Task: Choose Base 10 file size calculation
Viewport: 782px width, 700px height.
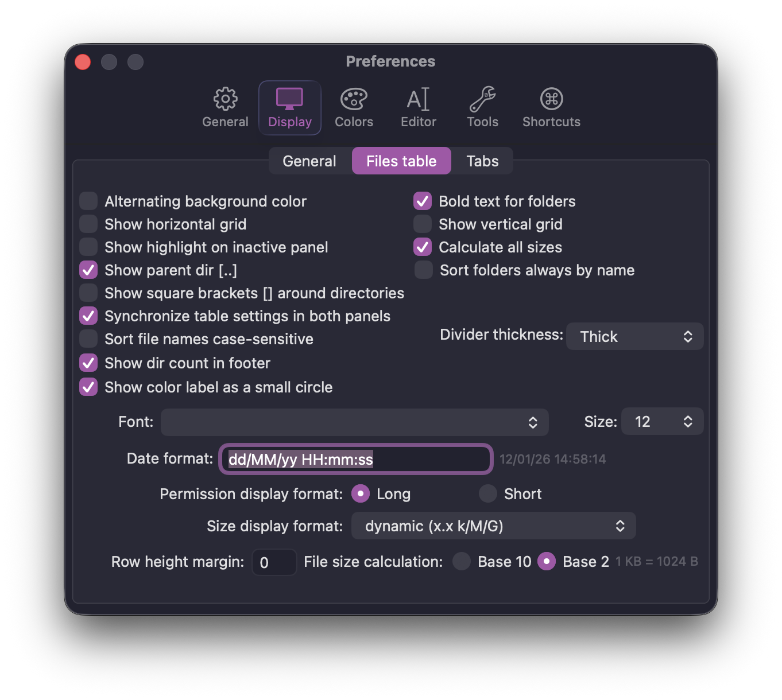Action: click(462, 562)
